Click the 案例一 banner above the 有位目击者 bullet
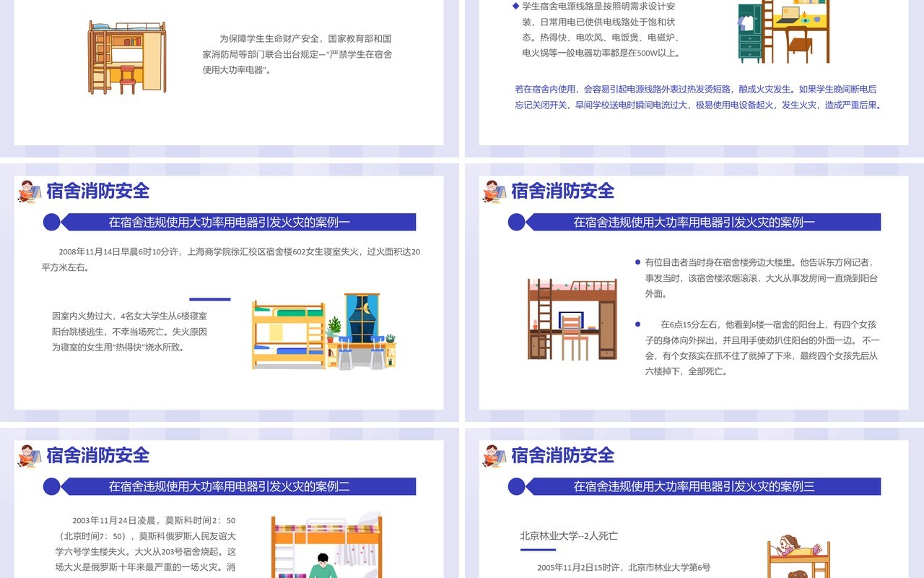 click(x=703, y=222)
